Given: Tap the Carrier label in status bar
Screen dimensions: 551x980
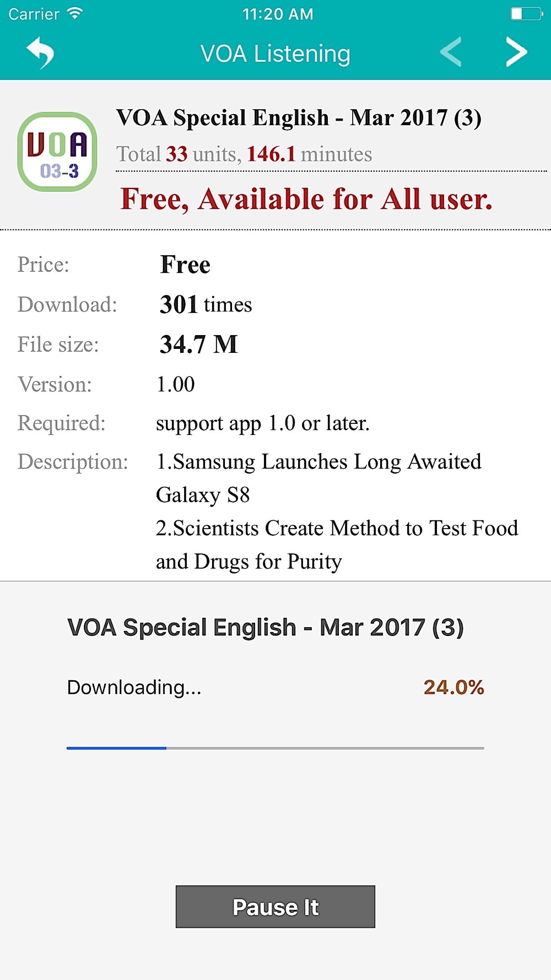Looking at the screenshot, I should click(x=34, y=14).
